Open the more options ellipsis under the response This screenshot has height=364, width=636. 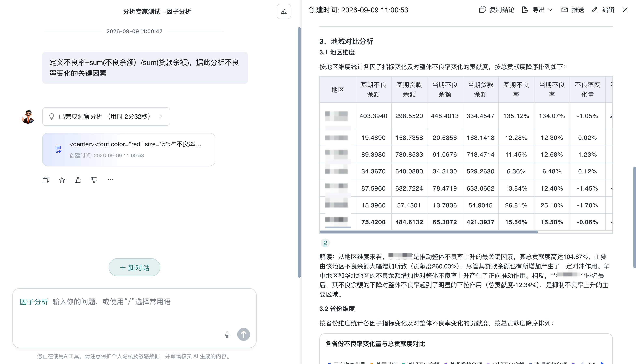(x=111, y=180)
